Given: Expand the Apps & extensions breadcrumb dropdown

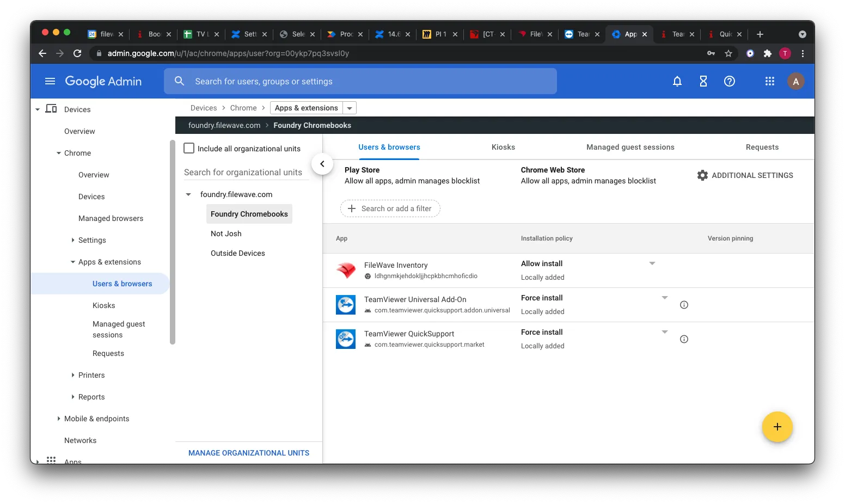Looking at the screenshot, I should (349, 107).
